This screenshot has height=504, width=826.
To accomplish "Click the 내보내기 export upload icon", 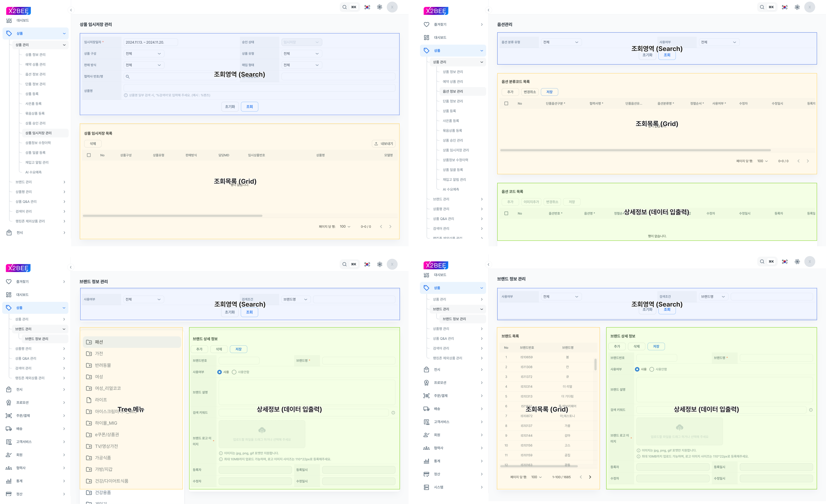I will [376, 144].
